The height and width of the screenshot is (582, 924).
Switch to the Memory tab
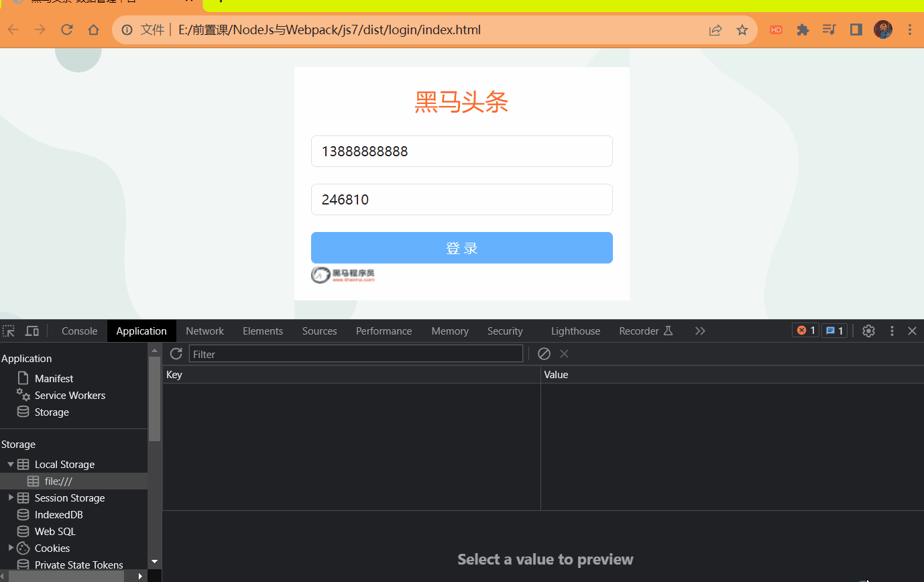pos(450,331)
